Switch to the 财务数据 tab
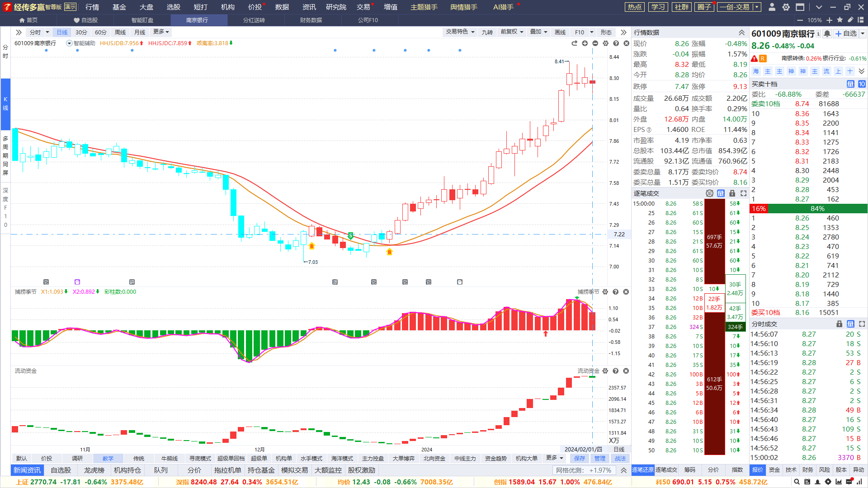Screen dimensions: 868x488 point(311,20)
